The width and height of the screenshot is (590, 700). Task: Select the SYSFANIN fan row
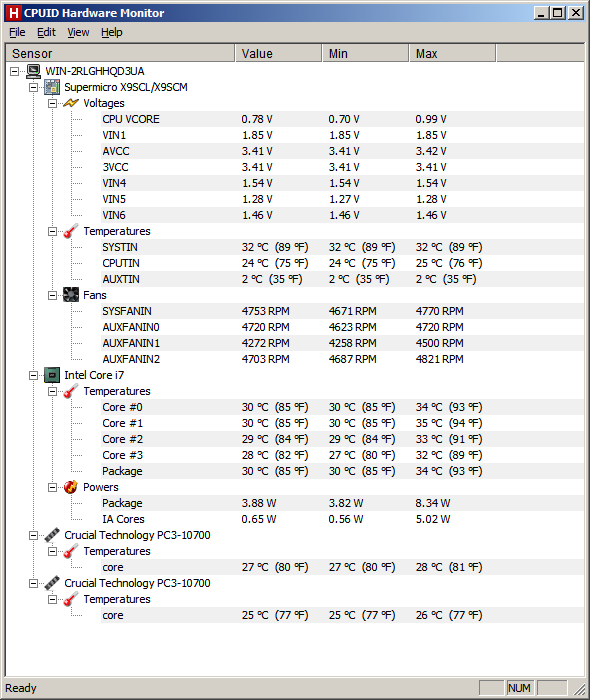pyautogui.click(x=342, y=311)
